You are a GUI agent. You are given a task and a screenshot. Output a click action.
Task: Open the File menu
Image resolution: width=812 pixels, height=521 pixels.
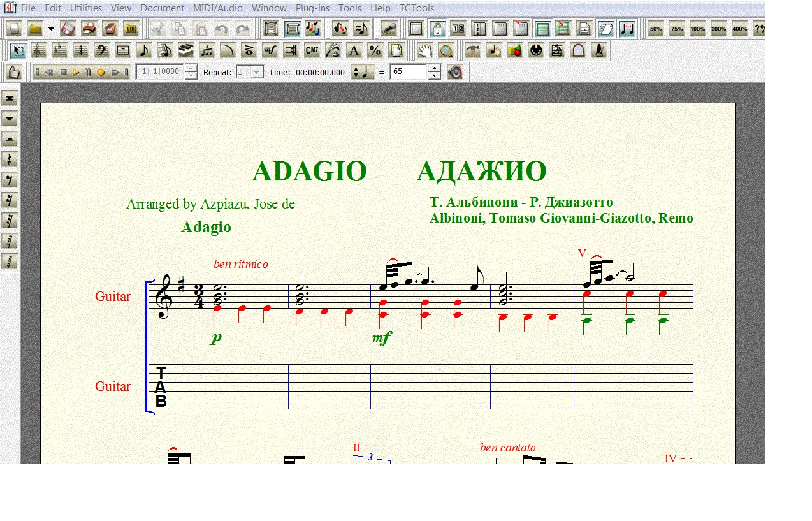tap(28, 8)
